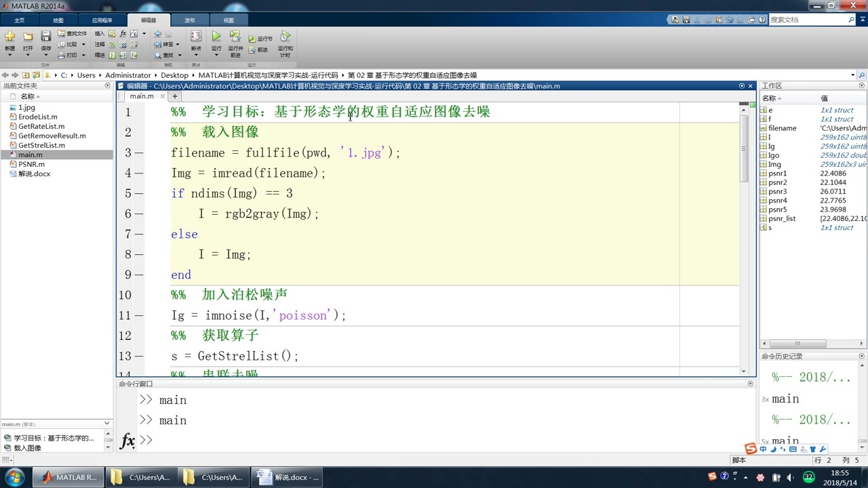Click the up-one-folder icon in address bar
Screen dimensions: 868x488
(x=26, y=75)
